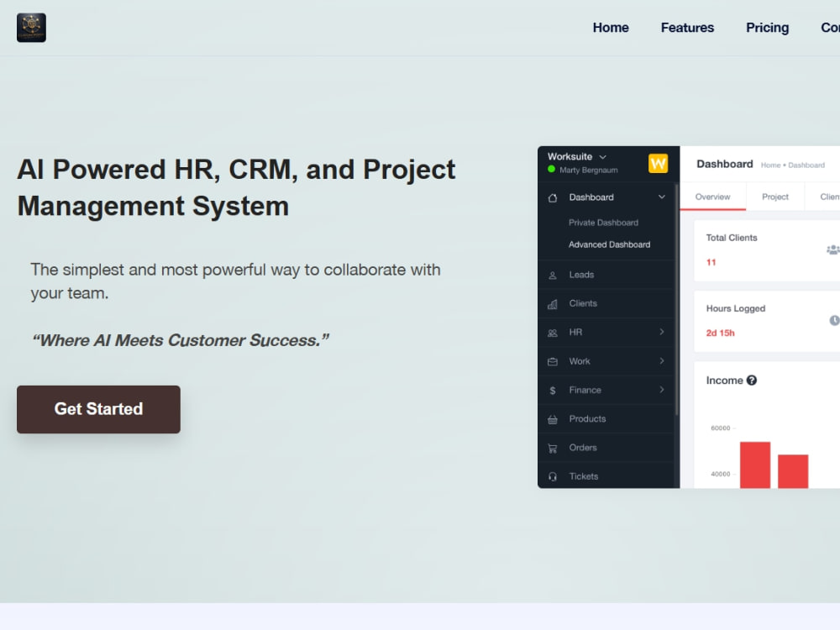
Task: Open Orders in the sidebar
Action: tap(583, 448)
